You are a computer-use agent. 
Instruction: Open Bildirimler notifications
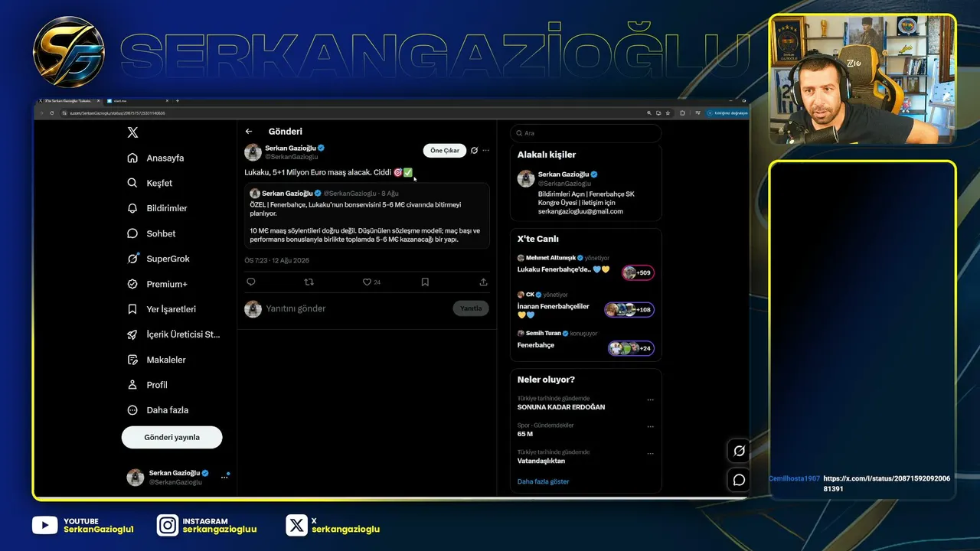coord(157,208)
